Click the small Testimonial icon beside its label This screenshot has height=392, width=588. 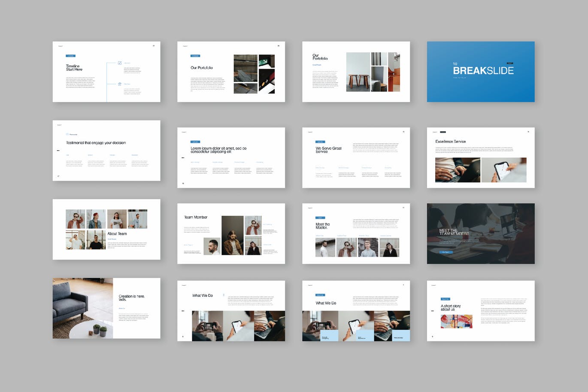[x=67, y=134]
